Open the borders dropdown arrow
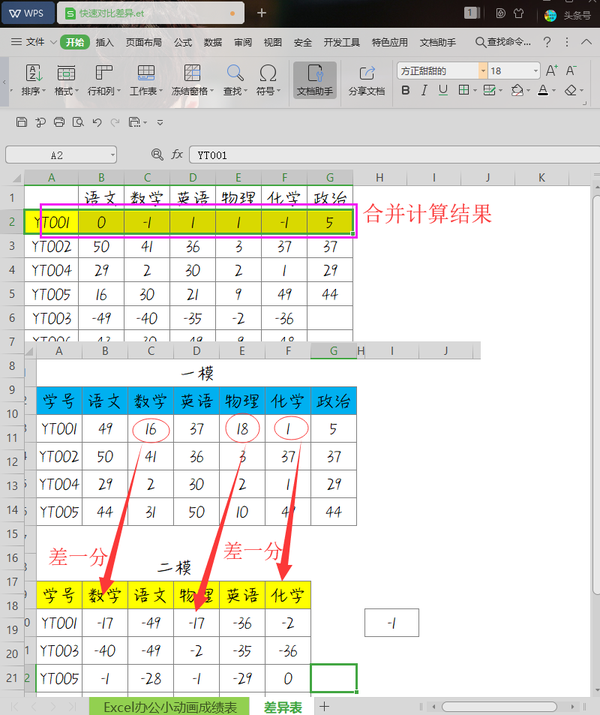The image size is (600, 715). [x=474, y=90]
